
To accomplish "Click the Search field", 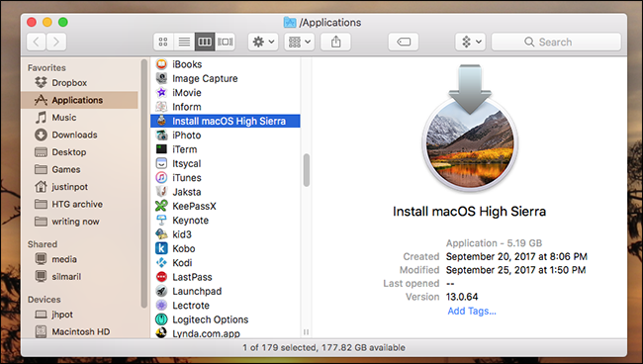I will click(556, 42).
